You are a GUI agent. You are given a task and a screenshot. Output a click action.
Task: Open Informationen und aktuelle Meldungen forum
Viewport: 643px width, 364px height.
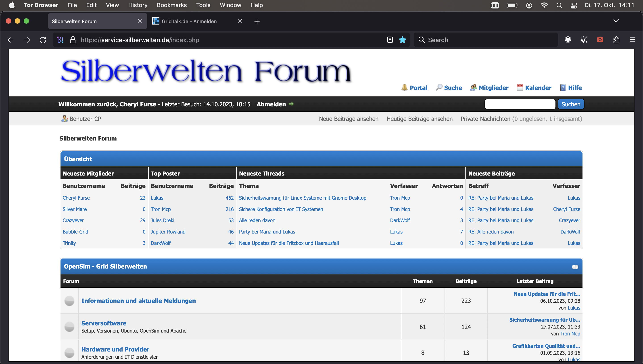coord(138,301)
